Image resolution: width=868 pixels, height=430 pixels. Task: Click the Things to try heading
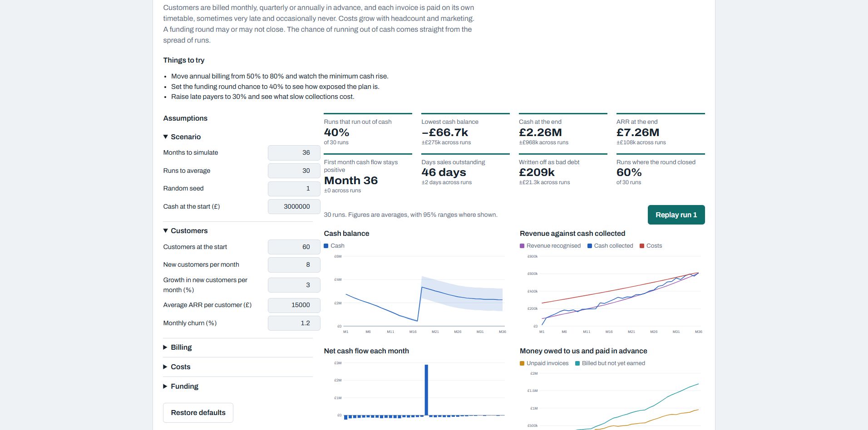pyautogui.click(x=184, y=60)
